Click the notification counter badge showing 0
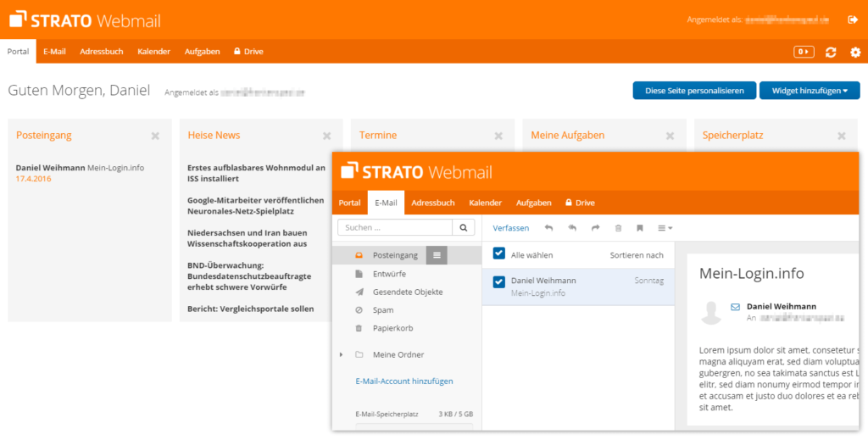The image size is (868, 440). tap(804, 52)
